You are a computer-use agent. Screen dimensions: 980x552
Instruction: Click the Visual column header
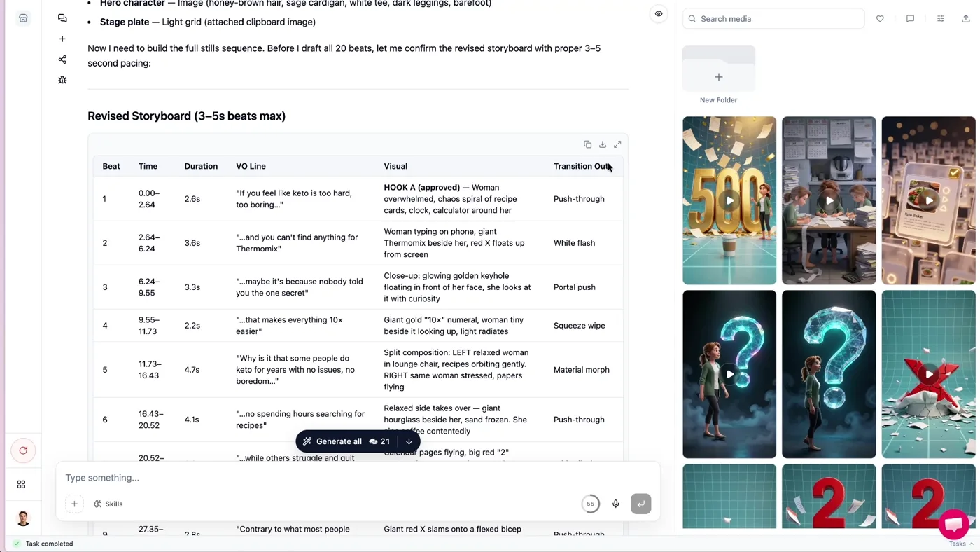tap(395, 166)
